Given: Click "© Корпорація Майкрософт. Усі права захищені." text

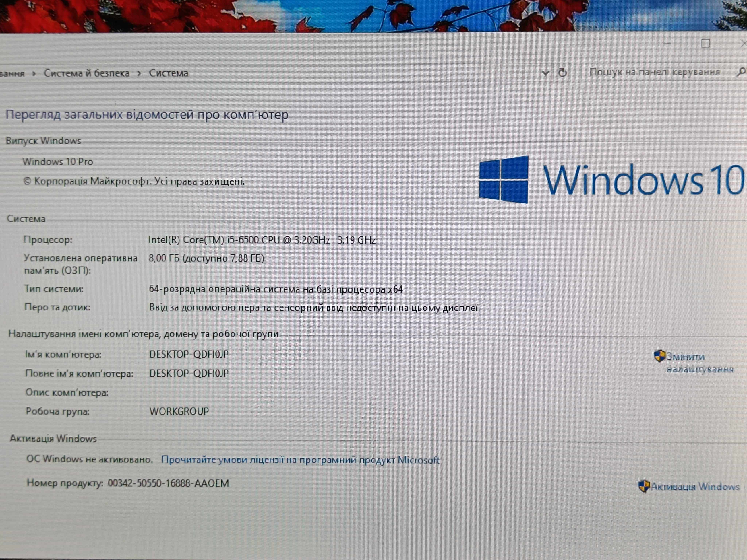Looking at the screenshot, I should (134, 181).
